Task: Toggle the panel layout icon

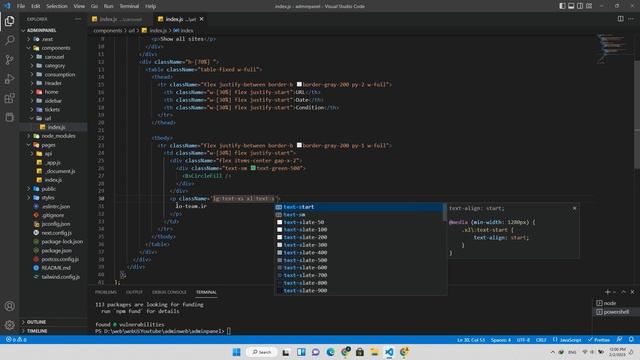Action: 571,6
